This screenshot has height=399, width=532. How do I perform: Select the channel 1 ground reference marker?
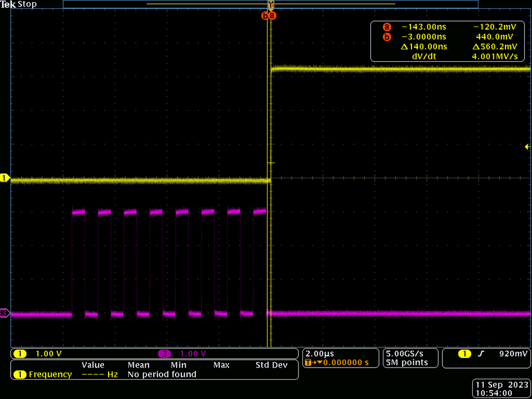click(5, 178)
